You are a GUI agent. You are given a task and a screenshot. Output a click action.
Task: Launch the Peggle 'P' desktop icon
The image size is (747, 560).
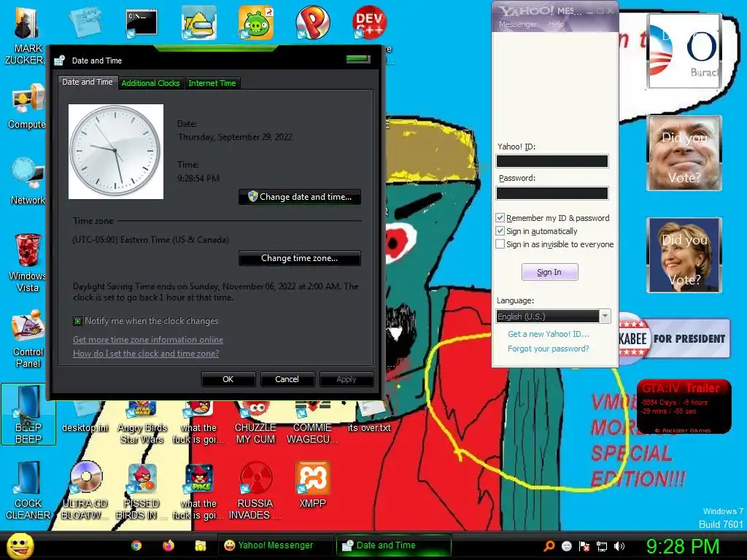(312, 23)
